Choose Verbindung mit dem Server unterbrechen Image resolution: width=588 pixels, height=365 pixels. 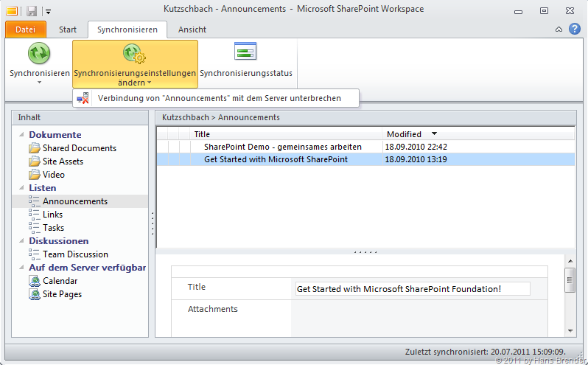point(219,98)
